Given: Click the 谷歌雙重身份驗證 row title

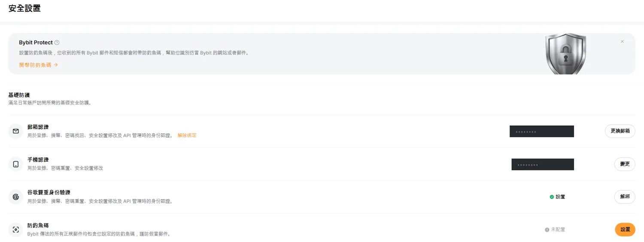Looking at the screenshot, I should pyautogui.click(x=49, y=193).
